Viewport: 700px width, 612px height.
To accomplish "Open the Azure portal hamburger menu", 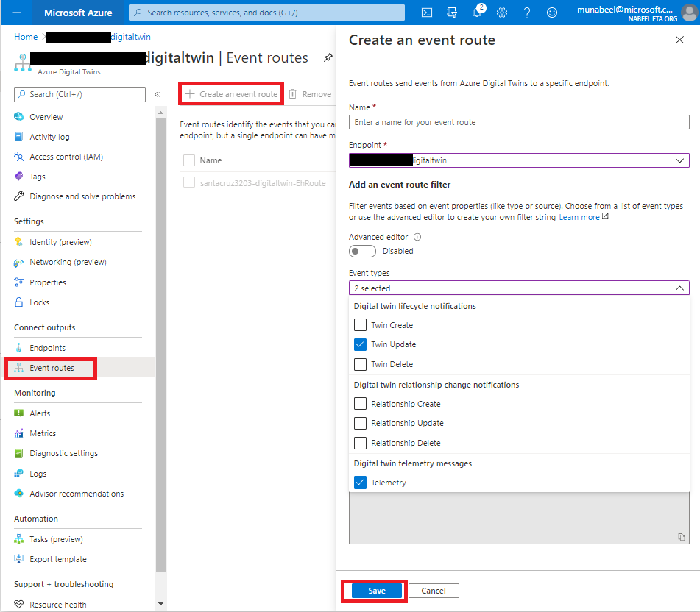I will (x=16, y=13).
